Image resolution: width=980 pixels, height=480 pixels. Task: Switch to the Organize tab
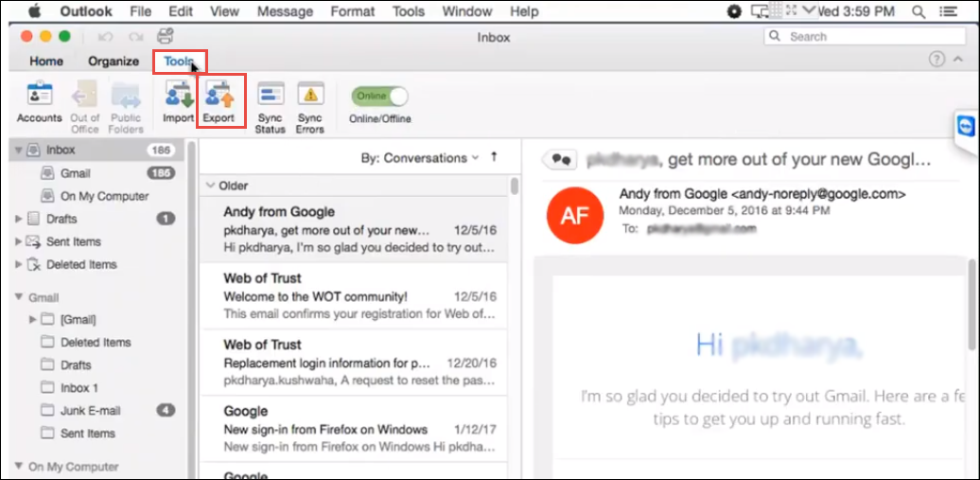tap(114, 62)
